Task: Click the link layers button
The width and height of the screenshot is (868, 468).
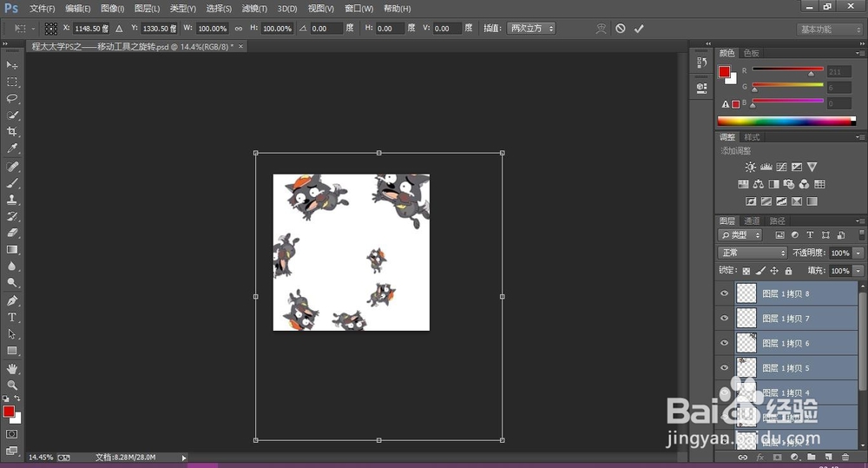Action: 743,457
